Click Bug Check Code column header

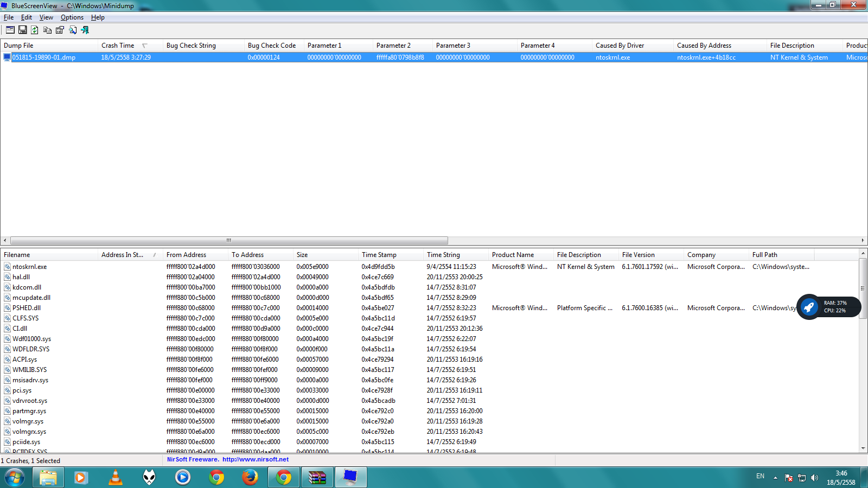click(274, 46)
